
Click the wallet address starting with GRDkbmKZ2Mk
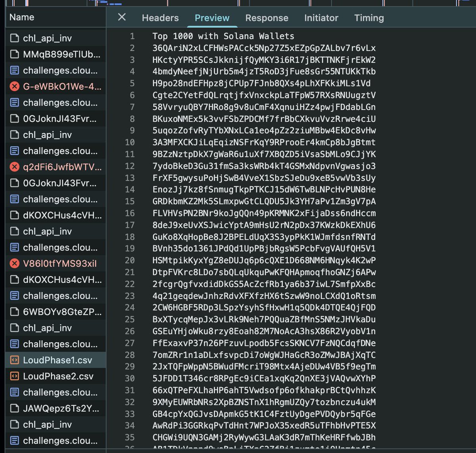coord(264,201)
